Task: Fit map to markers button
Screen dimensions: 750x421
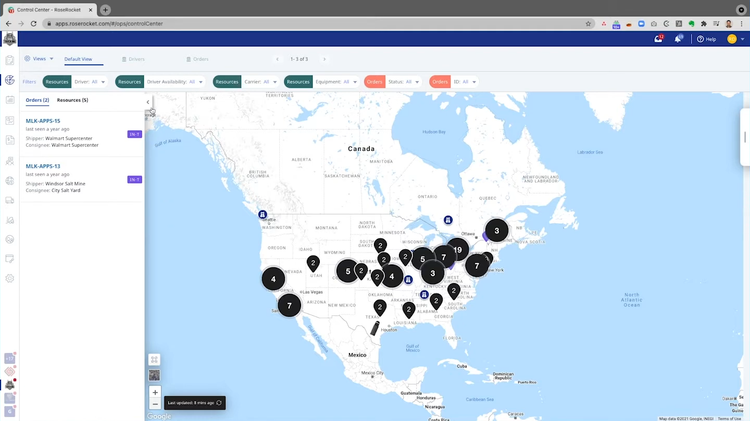Action: point(155,359)
